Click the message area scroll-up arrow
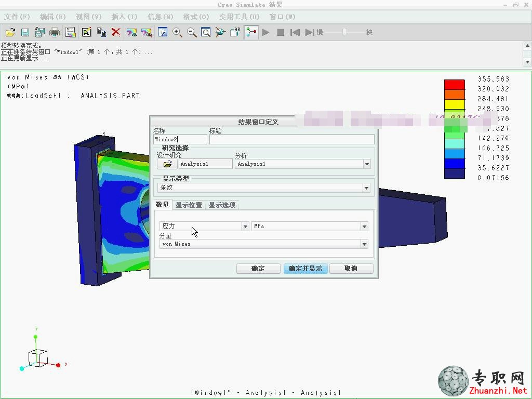The image size is (532, 399). pyautogui.click(x=527, y=46)
